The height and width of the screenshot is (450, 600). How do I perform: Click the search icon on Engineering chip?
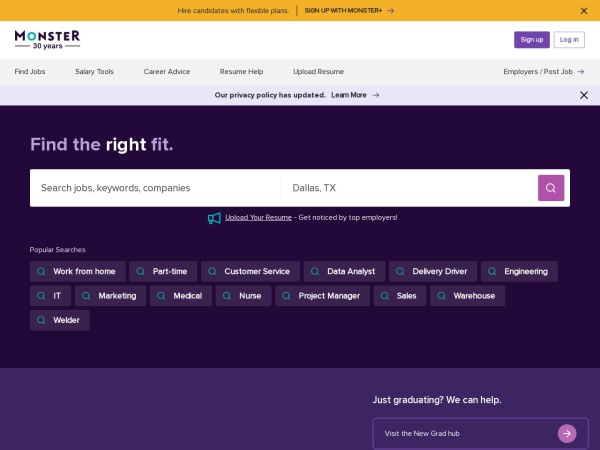click(x=492, y=271)
